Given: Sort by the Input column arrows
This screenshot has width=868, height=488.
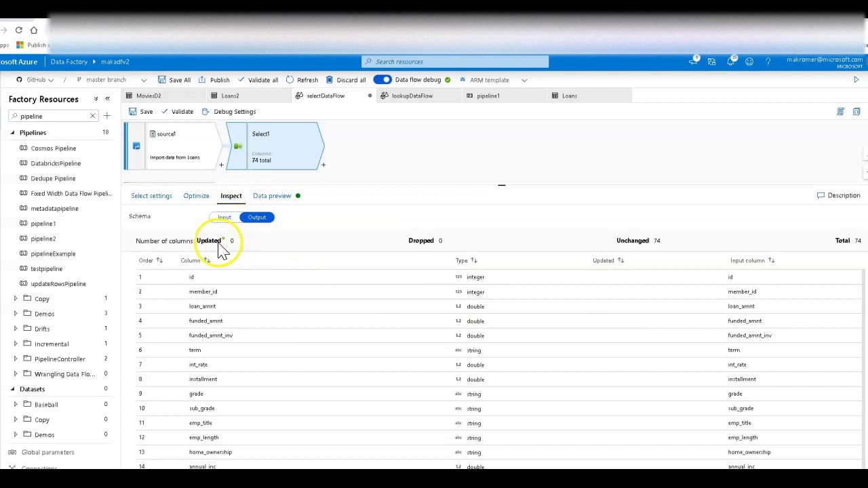Looking at the screenshot, I should [771, 260].
